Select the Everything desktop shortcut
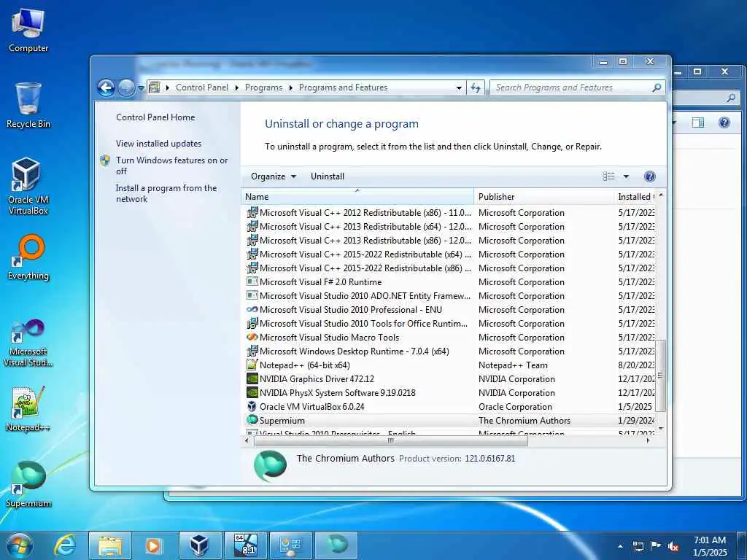This screenshot has height=560, width=747. point(28,257)
